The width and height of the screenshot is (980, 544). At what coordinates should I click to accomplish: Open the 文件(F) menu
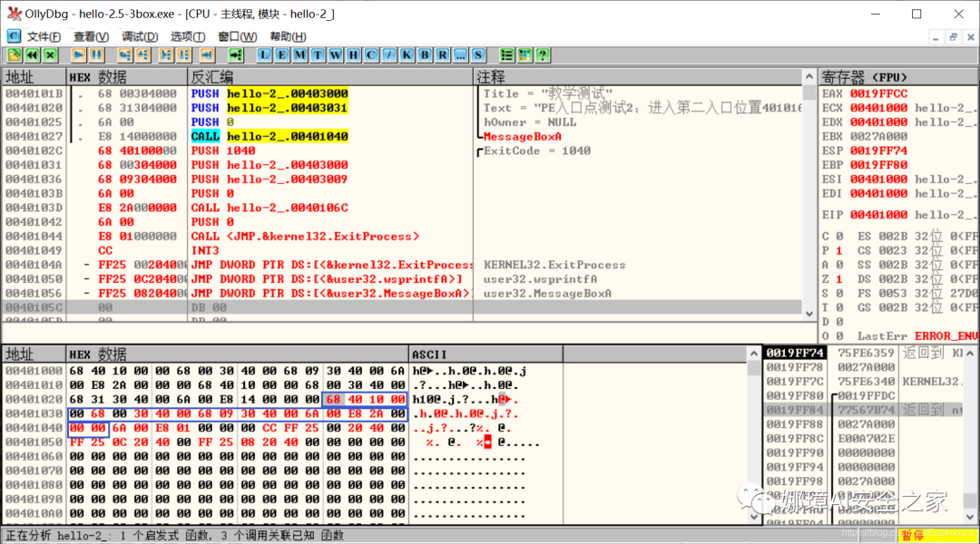44,37
